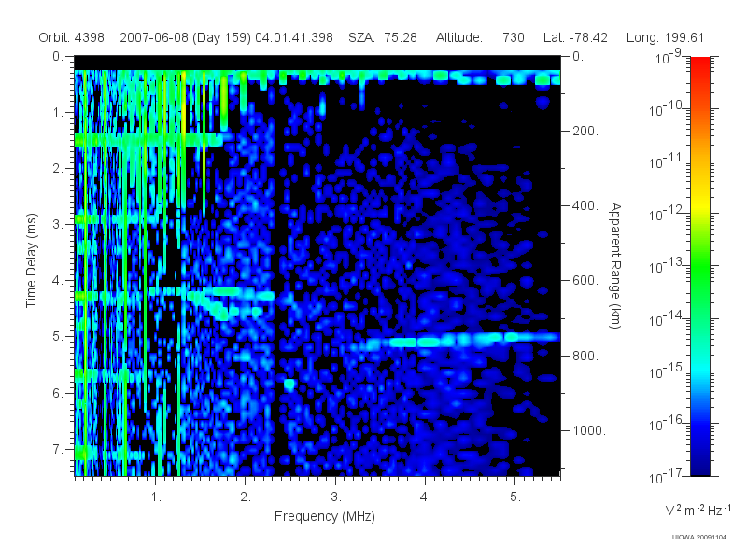747x560 pixels.
Task: Click the '2.' tick on Frequency axis
Action: point(246,497)
